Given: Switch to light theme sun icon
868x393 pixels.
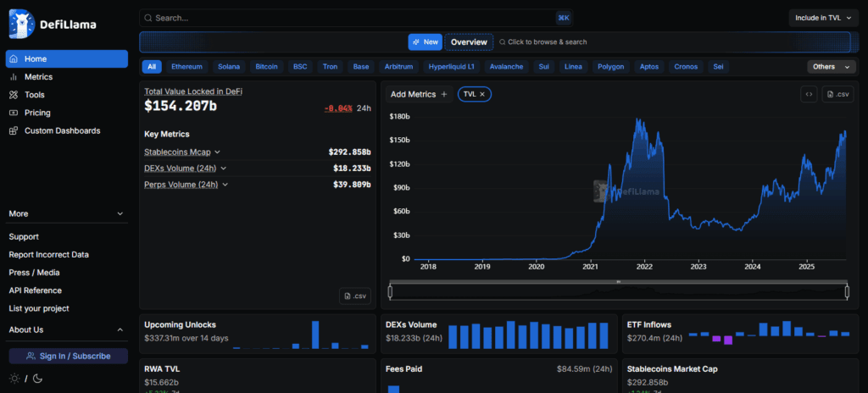Looking at the screenshot, I should coord(14,378).
